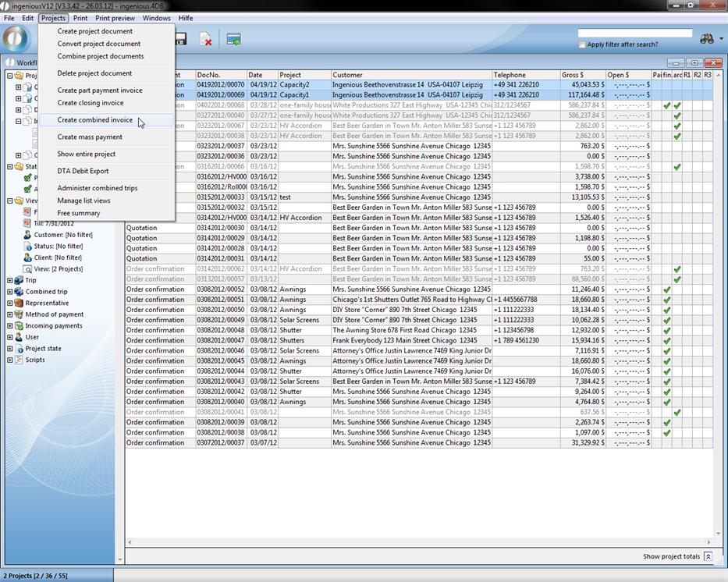This screenshot has width=728, height=582.
Task: Click the save floppy disk toolbar icon
Action: pos(181,39)
